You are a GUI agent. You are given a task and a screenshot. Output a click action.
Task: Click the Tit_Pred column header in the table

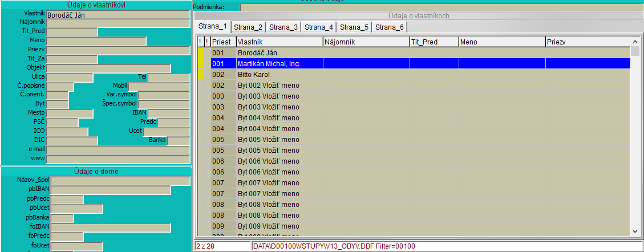(434, 42)
